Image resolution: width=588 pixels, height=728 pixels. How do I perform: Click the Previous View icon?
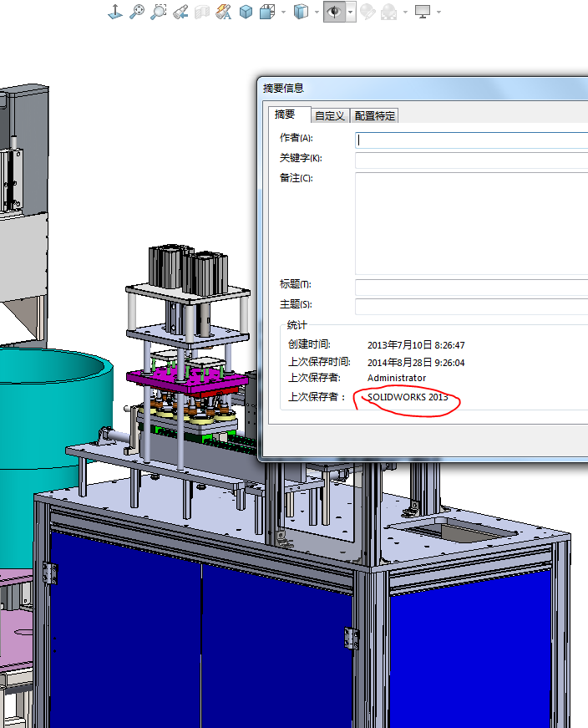coord(180,12)
